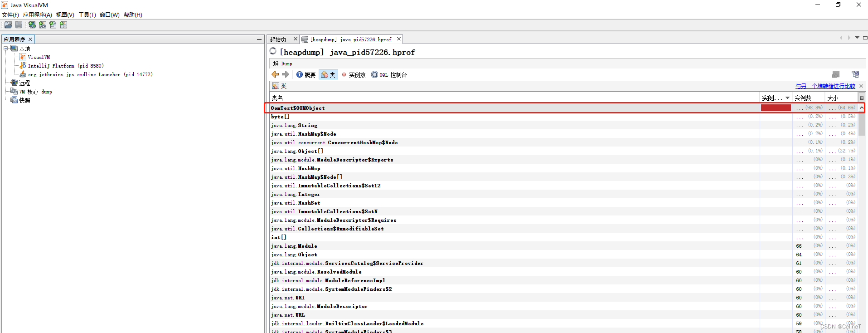
Task: Toggle the 类 classes view button
Action: (x=329, y=75)
